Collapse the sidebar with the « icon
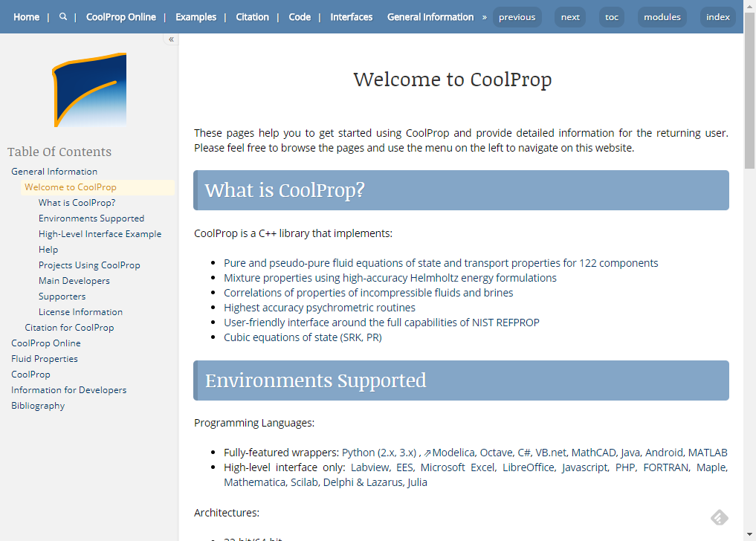 click(171, 39)
